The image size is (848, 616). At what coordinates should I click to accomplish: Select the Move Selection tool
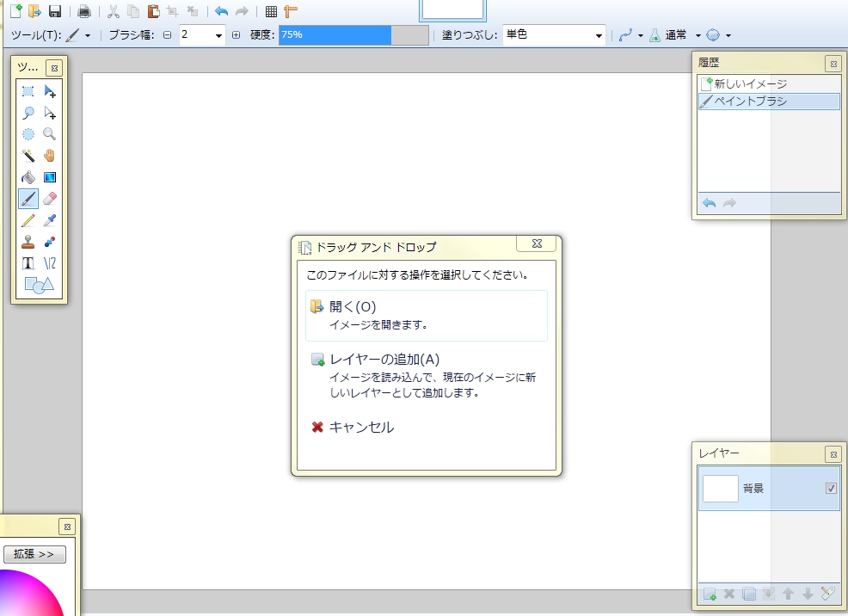tap(50, 113)
